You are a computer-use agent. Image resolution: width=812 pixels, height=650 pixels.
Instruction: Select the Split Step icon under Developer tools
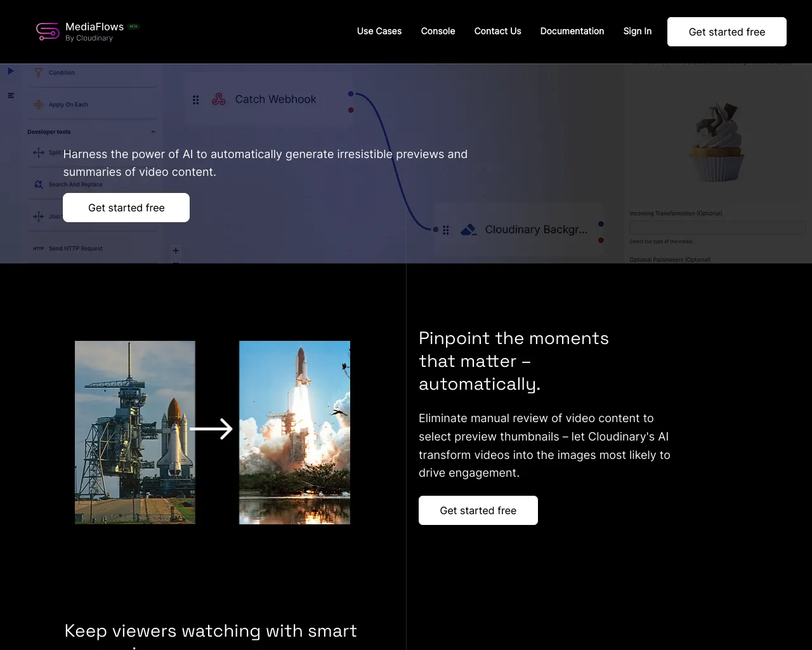[x=38, y=152]
